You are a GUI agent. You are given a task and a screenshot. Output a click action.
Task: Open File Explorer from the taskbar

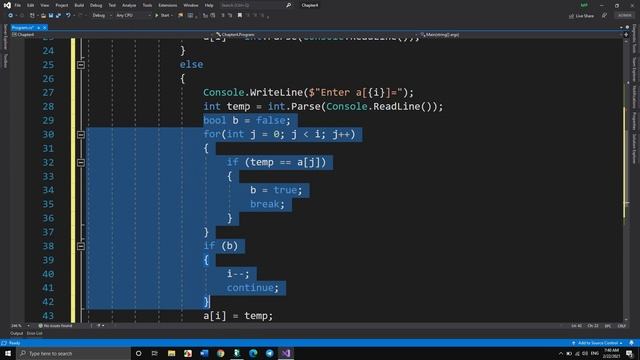[x=171, y=353]
